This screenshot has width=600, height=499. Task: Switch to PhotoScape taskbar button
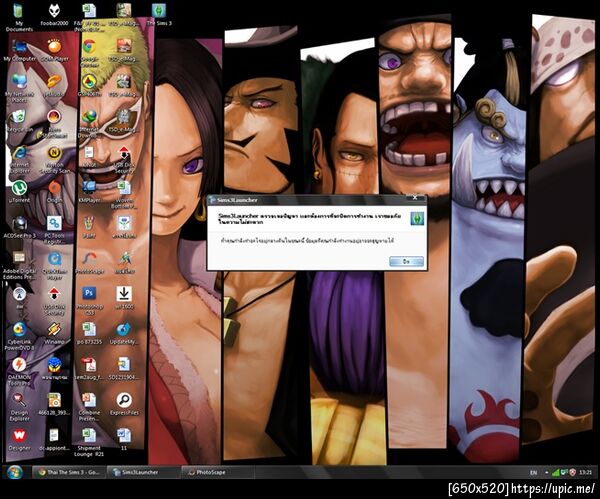pyautogui.click(x=218, y=472)
